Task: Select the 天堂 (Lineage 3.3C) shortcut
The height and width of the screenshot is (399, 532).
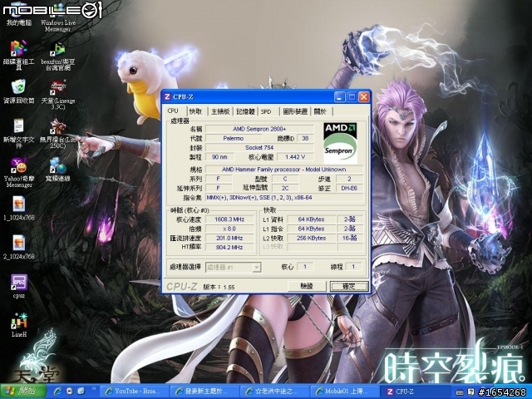Action: (57, 95)
